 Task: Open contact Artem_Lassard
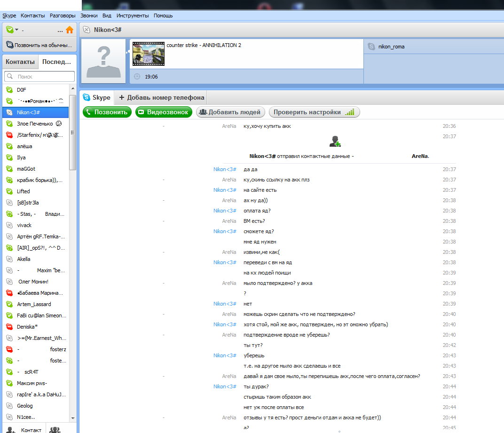35,304
